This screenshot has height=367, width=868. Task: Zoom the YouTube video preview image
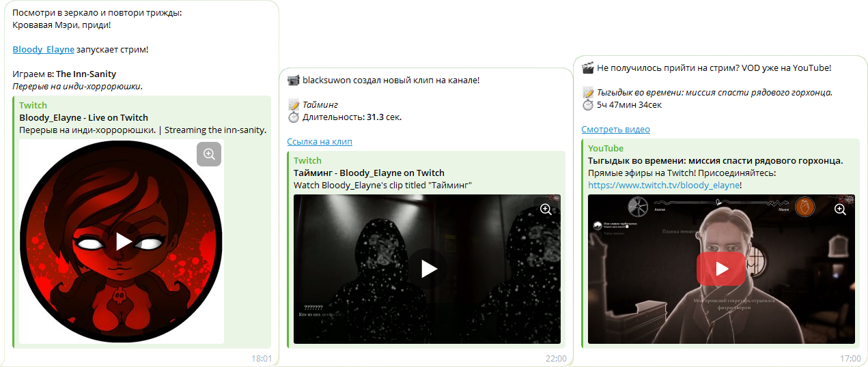[839, 209]
